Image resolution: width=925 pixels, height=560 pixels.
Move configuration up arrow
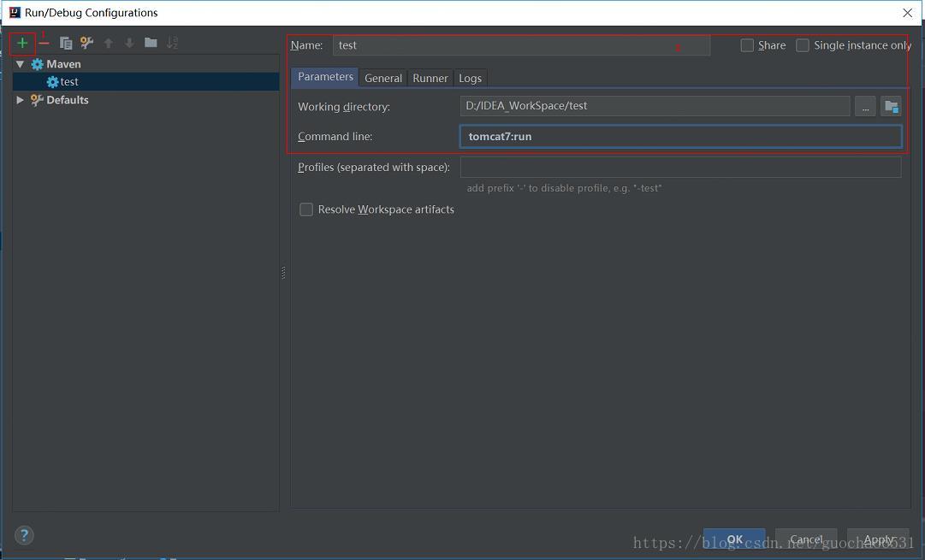(x=108, y=43)
